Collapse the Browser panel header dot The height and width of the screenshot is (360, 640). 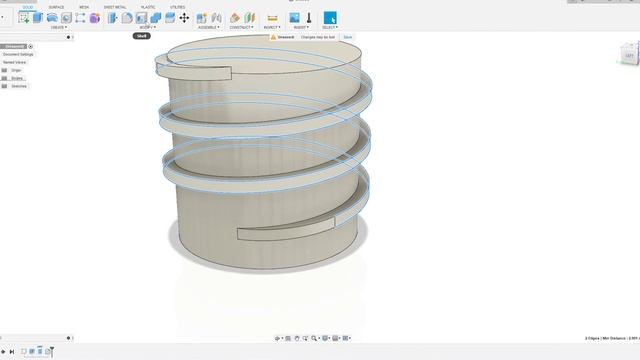[x=68, y=37]
